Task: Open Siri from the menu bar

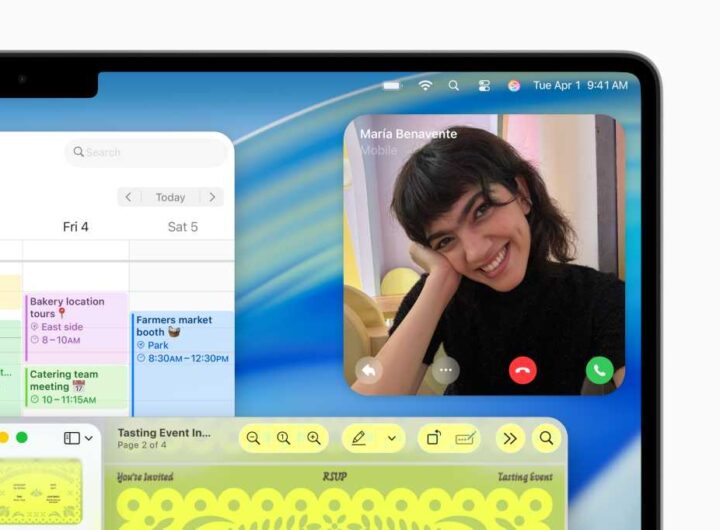Action: click(x=513, y=86)
